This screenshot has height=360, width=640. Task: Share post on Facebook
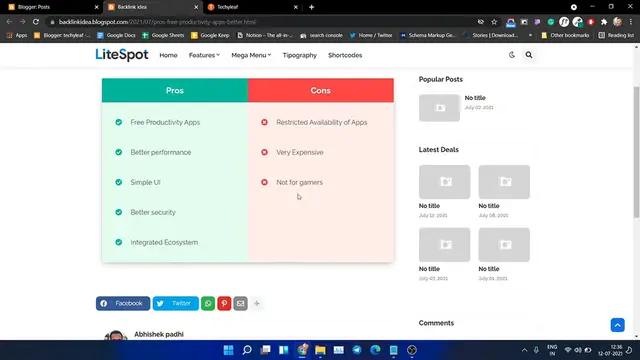tap(123, 303)
